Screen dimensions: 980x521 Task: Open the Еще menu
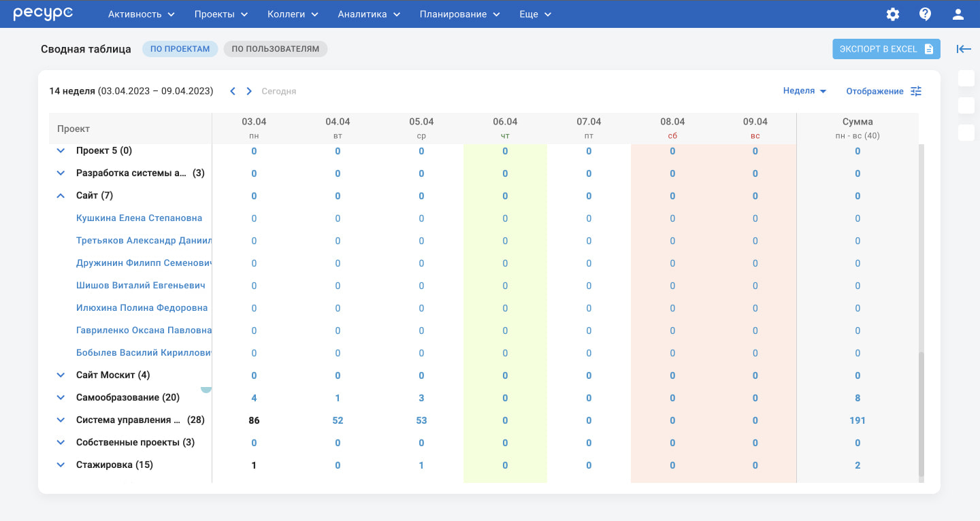pyautogui.click(x=536, y=14)
